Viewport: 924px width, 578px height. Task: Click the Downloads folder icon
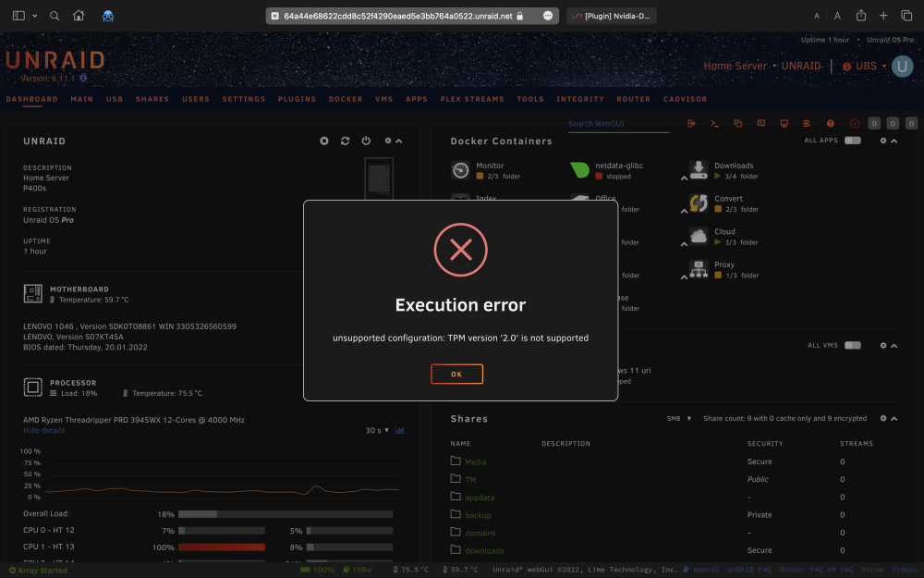(699, 170)
